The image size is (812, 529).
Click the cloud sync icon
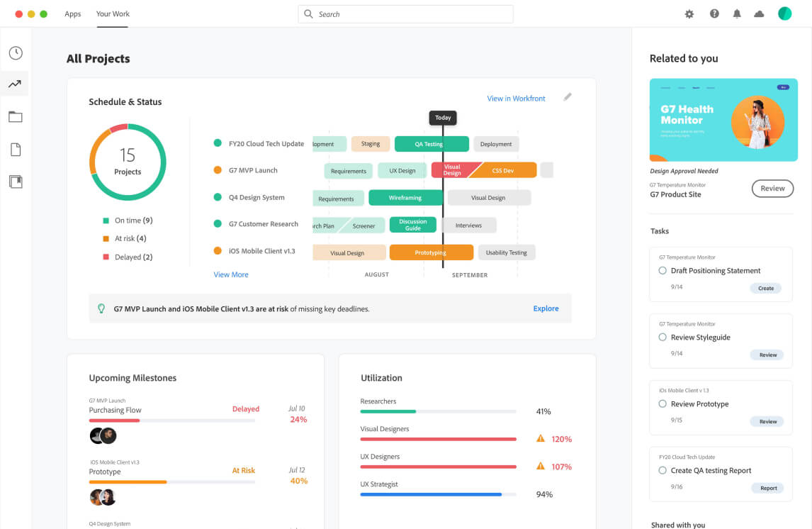(x=759, y=14)
